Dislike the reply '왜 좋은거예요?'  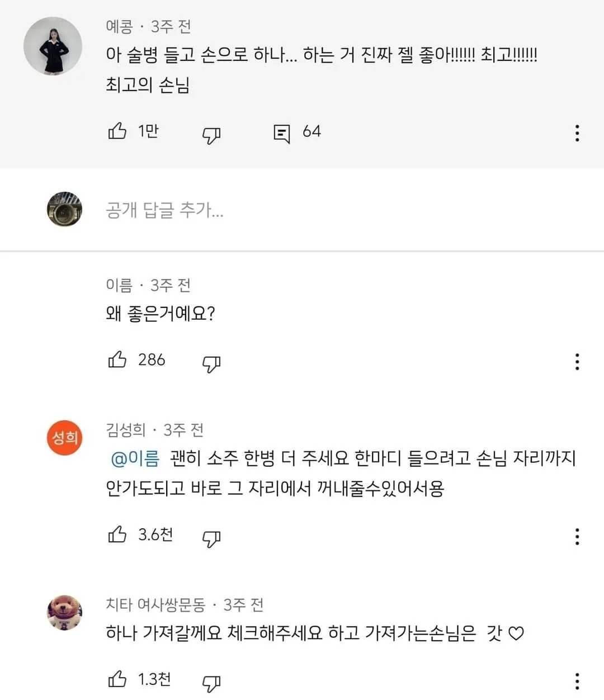pos(211,363)
